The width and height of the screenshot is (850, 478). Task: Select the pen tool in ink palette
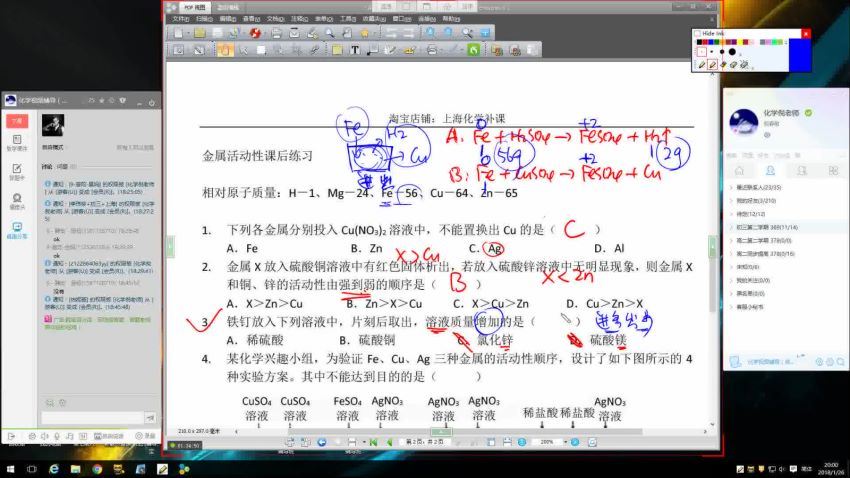701,64
